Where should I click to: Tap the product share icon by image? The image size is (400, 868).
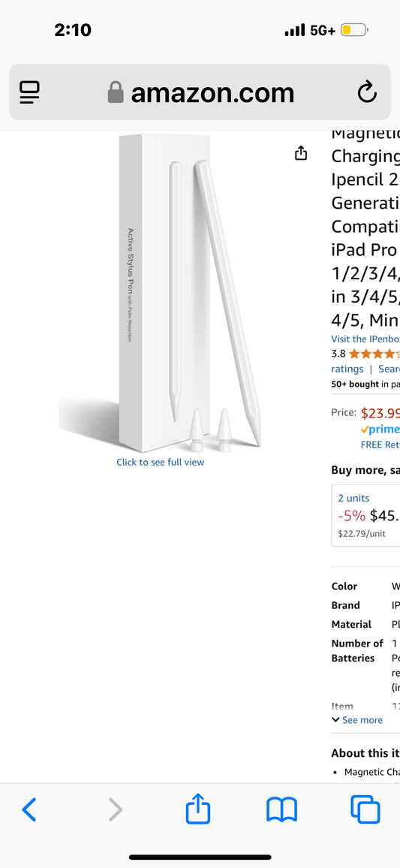300,152
